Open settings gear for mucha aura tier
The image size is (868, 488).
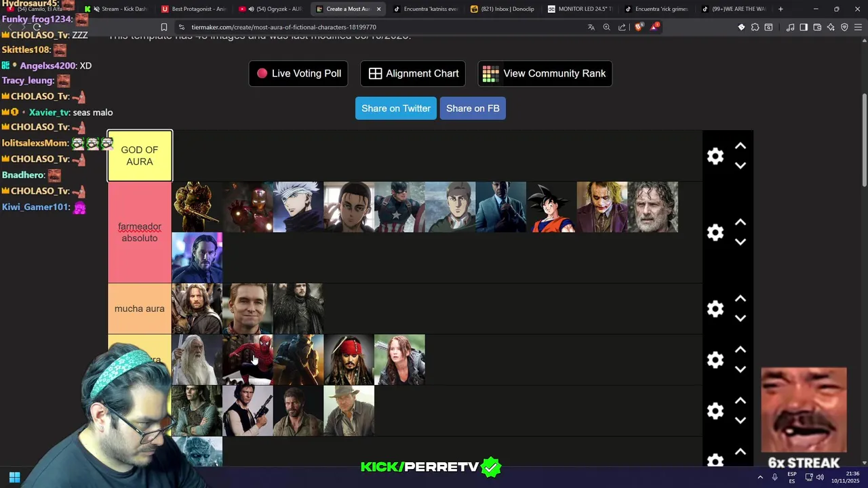(x=715, y=309)
